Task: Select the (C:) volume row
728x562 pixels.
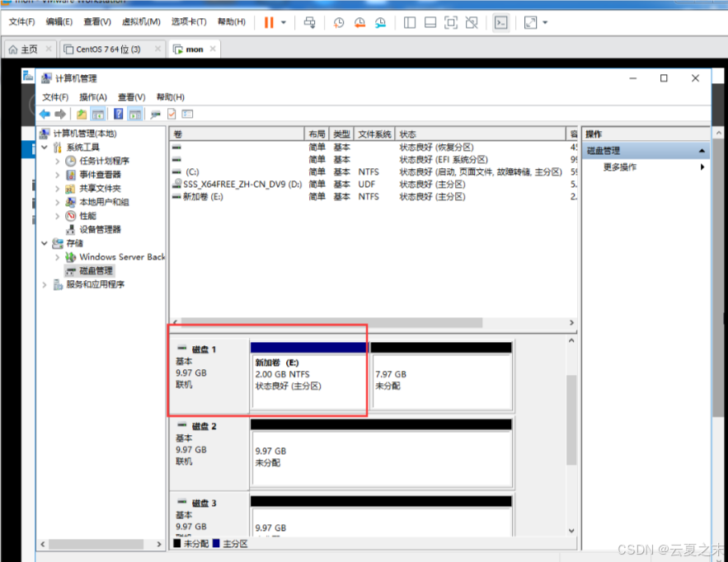Action: pyautogui.click(x=373, y=171)
